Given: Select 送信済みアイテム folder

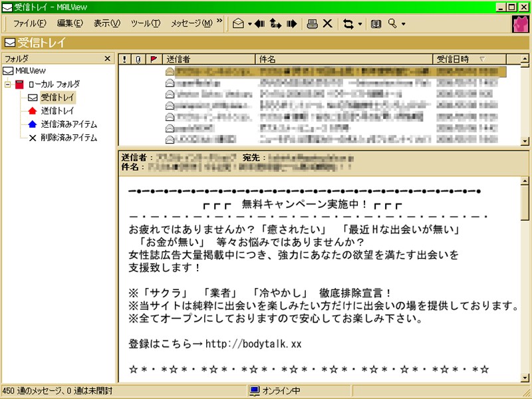Looking at the screenshot, I should (68, 124).
